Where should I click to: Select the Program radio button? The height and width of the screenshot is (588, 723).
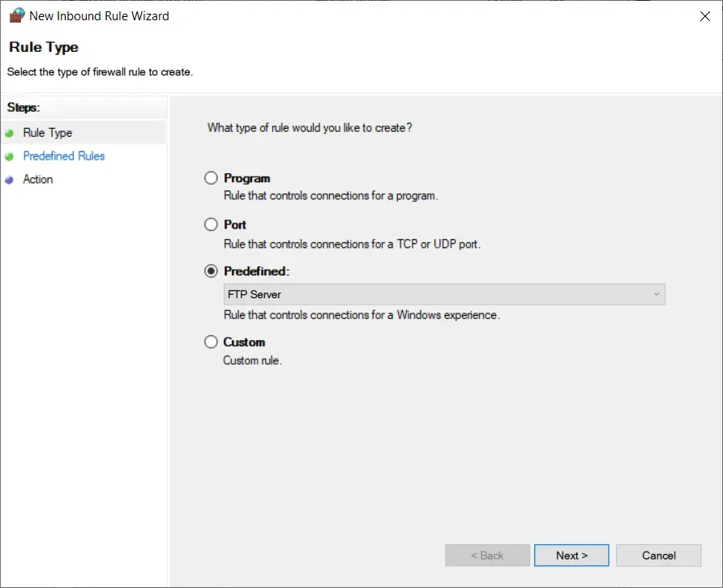[211, 177]
